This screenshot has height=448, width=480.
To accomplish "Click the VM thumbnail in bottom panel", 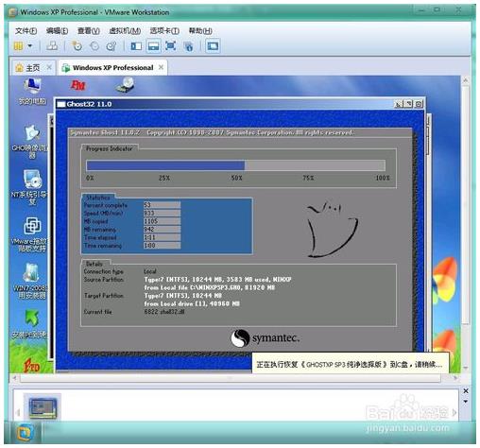I will (43, 406).
